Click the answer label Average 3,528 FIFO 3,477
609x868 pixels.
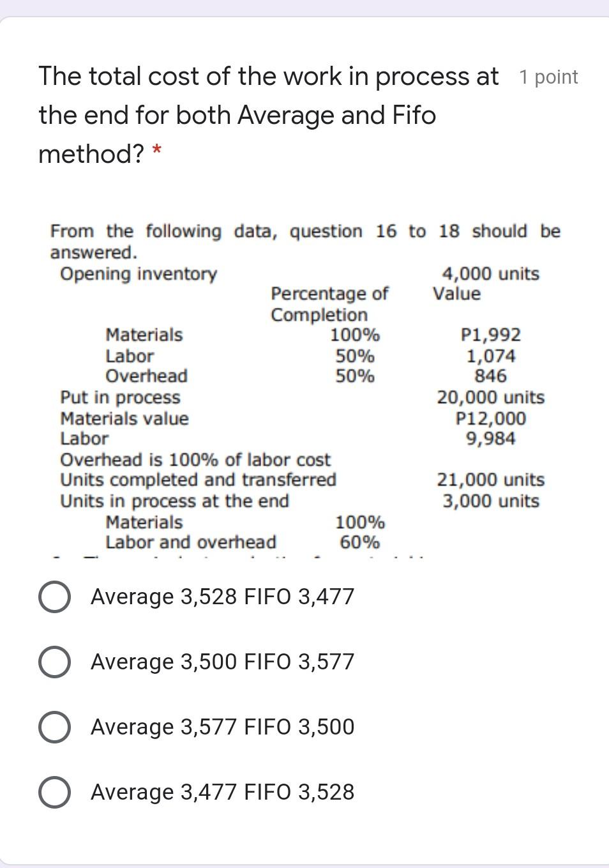point(222,597)
